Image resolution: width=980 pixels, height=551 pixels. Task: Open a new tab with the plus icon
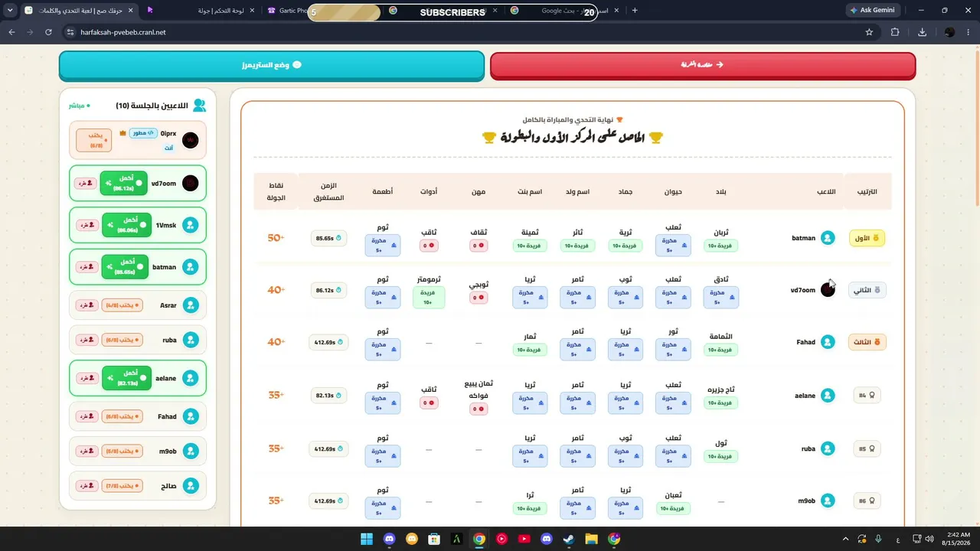coord(634,11)
